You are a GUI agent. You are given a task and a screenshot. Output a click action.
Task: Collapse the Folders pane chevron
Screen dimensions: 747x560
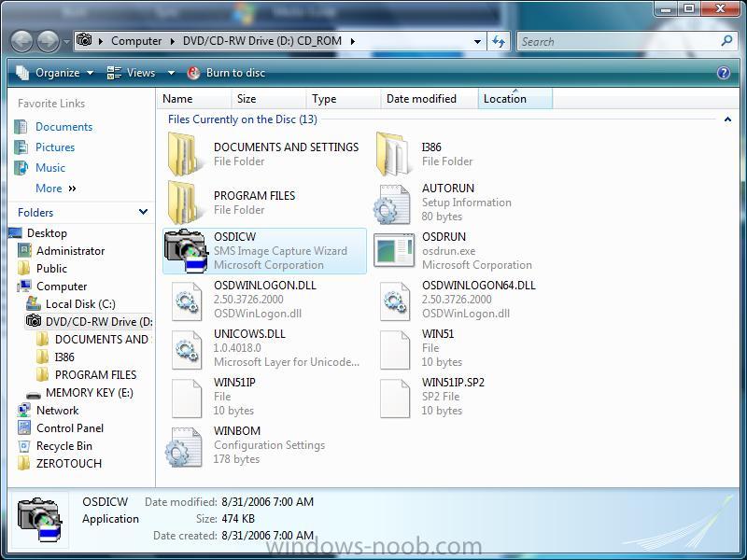click(143, 212)
